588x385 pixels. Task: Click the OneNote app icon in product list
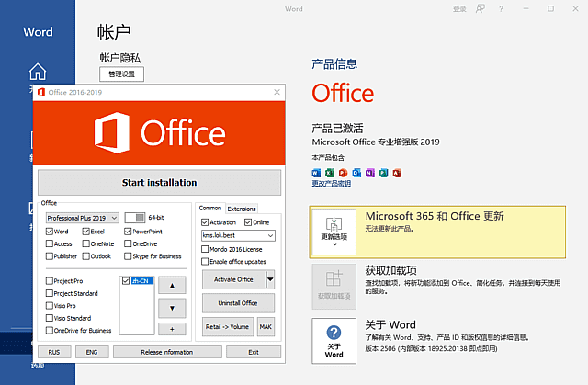click(x=370, y=173)
